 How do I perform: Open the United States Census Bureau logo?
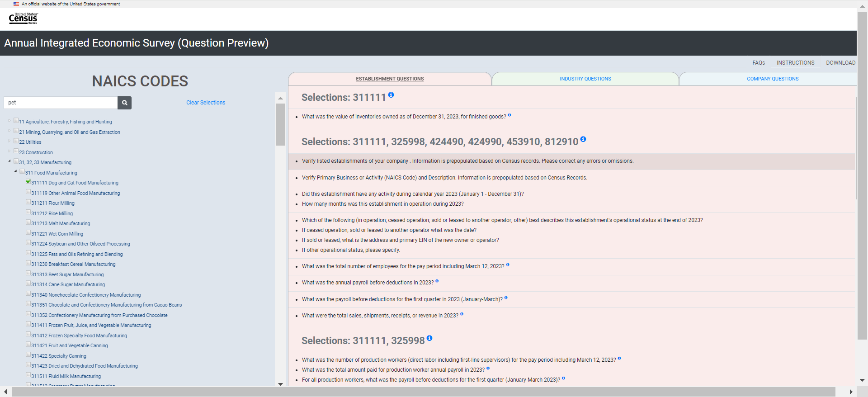click(23, 18)
